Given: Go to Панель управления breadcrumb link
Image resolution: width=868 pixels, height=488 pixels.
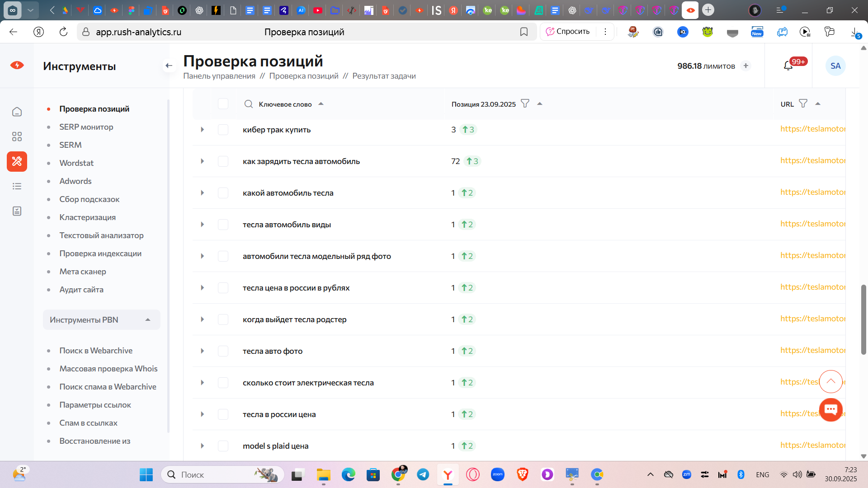Looking at the screenshot, I should point(219,76).
